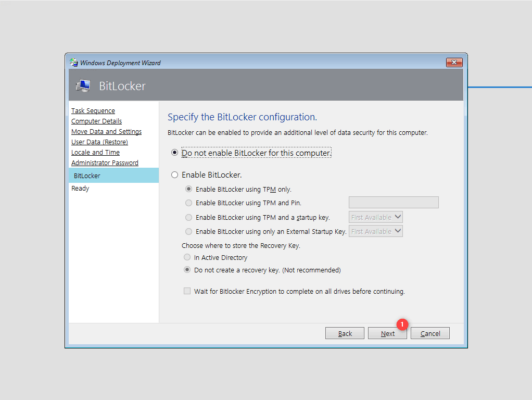Select the Enable BitLocker radio button
This screenshot has width=532, height=400.
tap(174, 175)
